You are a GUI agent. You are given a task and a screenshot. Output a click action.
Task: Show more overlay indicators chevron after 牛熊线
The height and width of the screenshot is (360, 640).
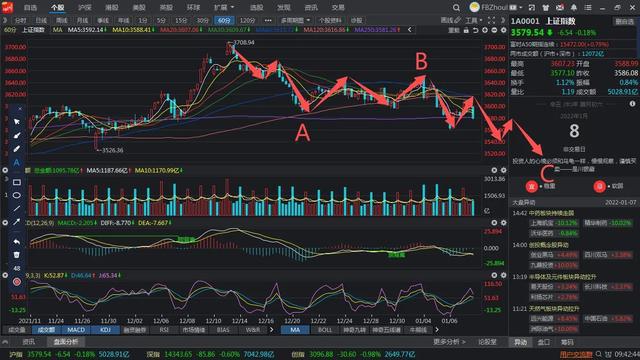pyautogui.click(x=437, y=330)
